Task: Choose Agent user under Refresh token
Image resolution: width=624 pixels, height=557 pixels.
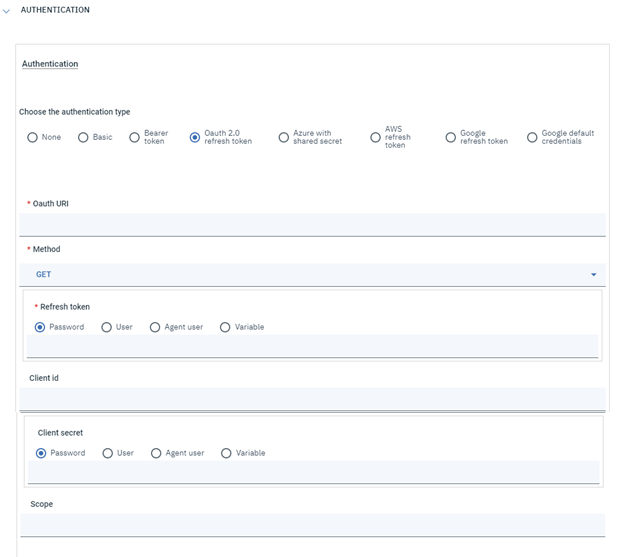Action: [x=155, y=327]
